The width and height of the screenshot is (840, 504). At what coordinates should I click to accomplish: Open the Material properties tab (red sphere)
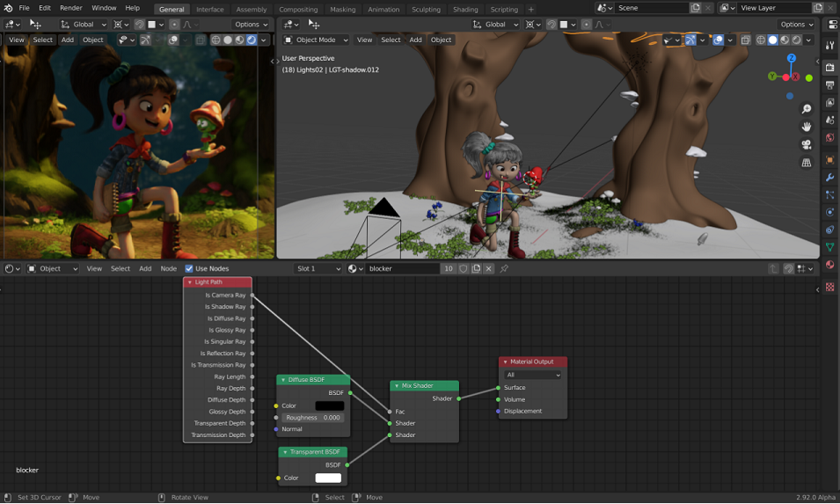pos(829,265)
